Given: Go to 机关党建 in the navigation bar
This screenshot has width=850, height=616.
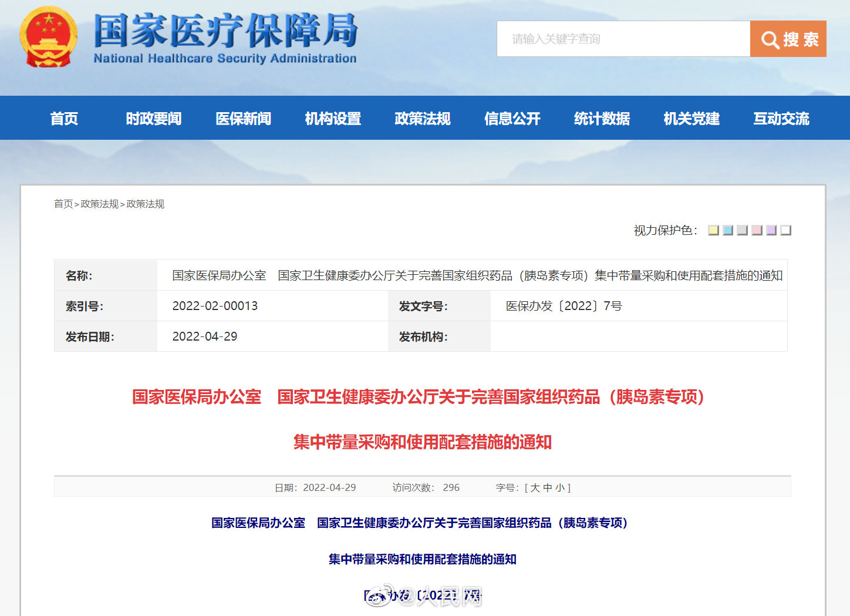Looking at the screenshot, I should 692,118.
